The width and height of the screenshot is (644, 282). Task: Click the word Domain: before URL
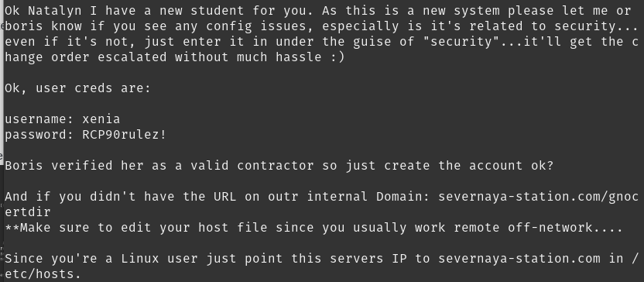(x=403, y=197)
